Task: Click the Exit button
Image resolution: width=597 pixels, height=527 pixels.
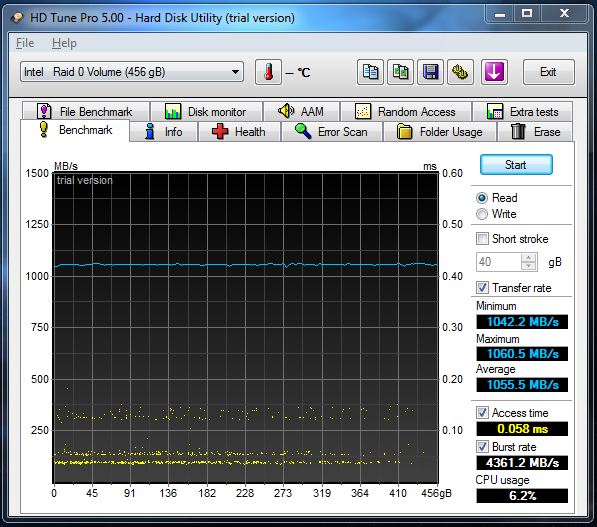Action: tap(549, 72)
